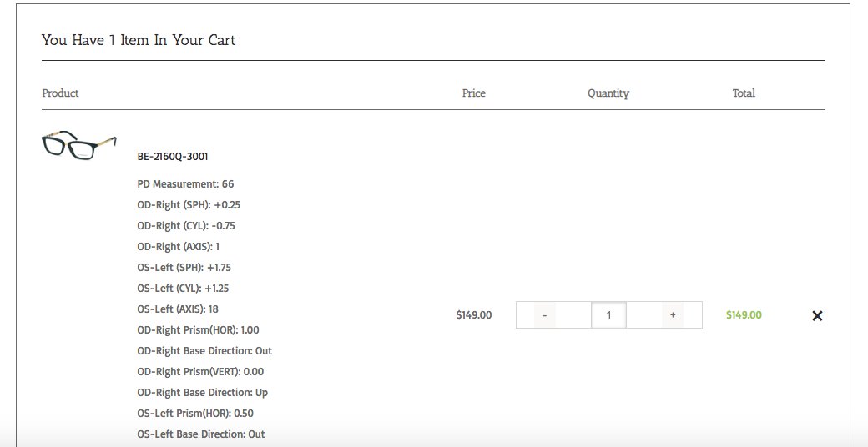The height and width of the screenshot is (447, 868).
Task: Select 'OD-Right Base Direction: Up' line
Action: [x=203, y=392]
